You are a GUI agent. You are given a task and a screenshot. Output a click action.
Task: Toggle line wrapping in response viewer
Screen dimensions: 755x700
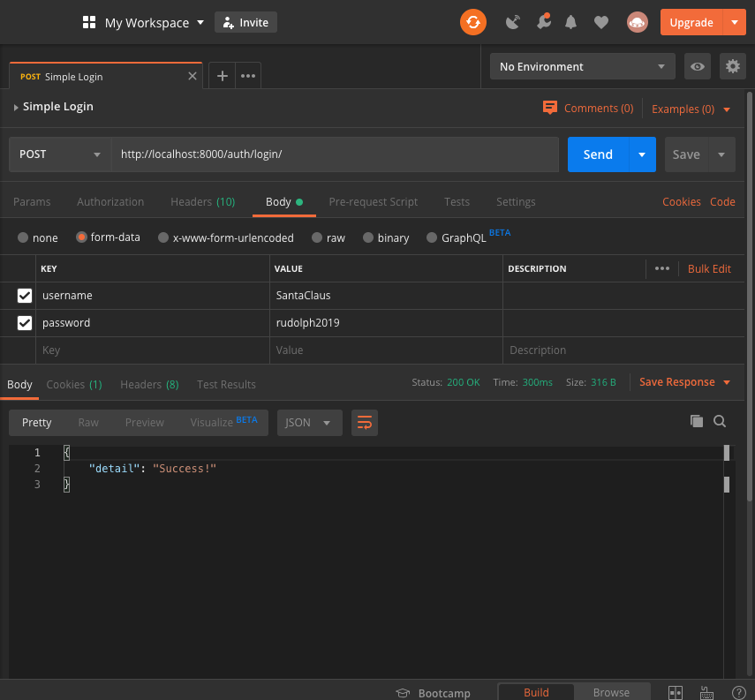365,423
